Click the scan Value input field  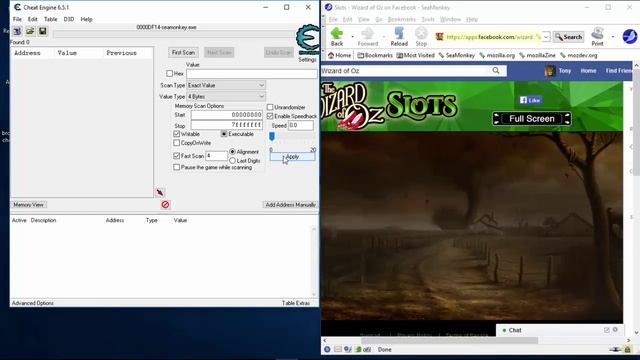[x=251, y=73]
